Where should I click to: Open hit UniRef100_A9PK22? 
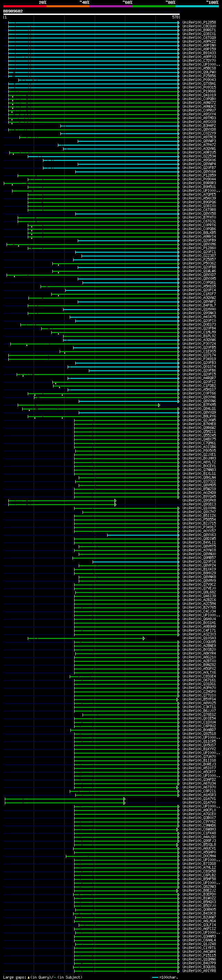(x=199, y=41)
